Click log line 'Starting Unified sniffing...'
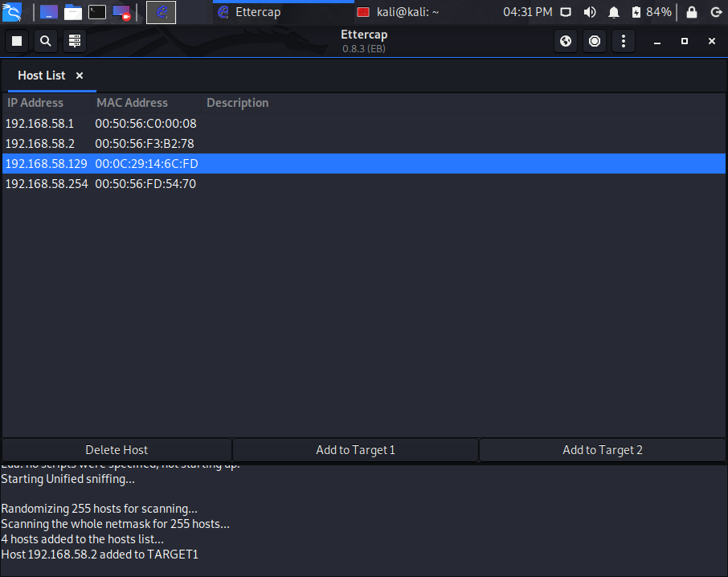Screen dimensions: 728x577 click(x=67, y=479)
